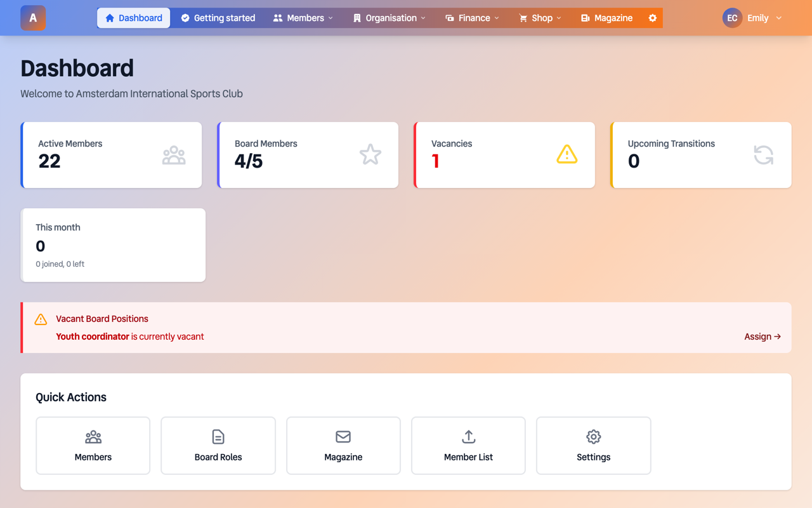Click the club logo letter A
The image size is (812, 508).
click(x=33, y=18)
